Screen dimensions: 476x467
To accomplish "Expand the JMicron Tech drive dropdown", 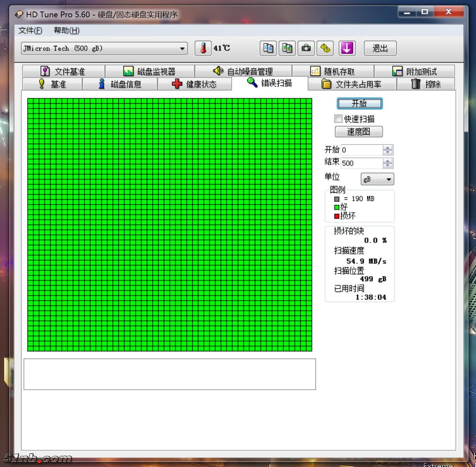I will [182, 48].
